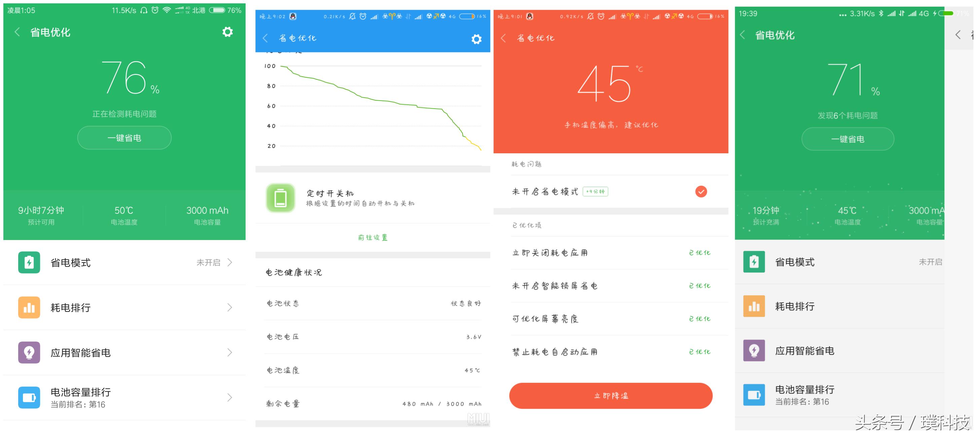The height and width of the screenshot is (437, 980).
Task: Toggle 未开启智能锁屏省电 optimization status
Action: pos(699,285)
